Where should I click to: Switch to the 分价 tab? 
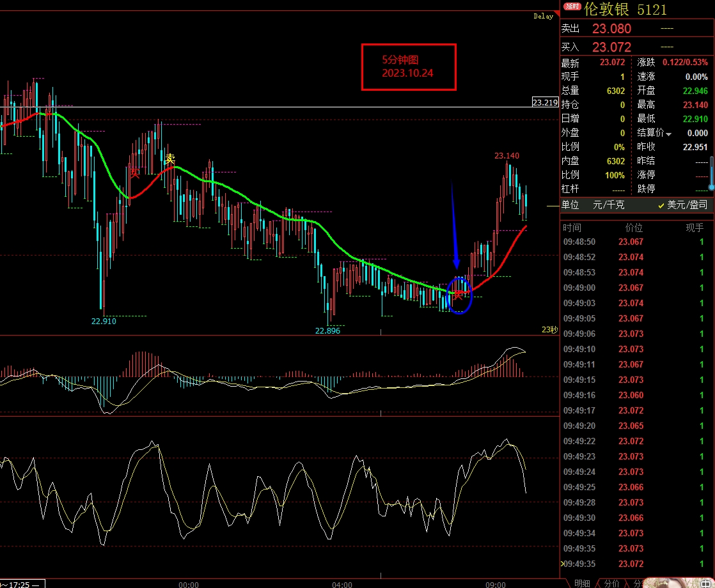611,583
